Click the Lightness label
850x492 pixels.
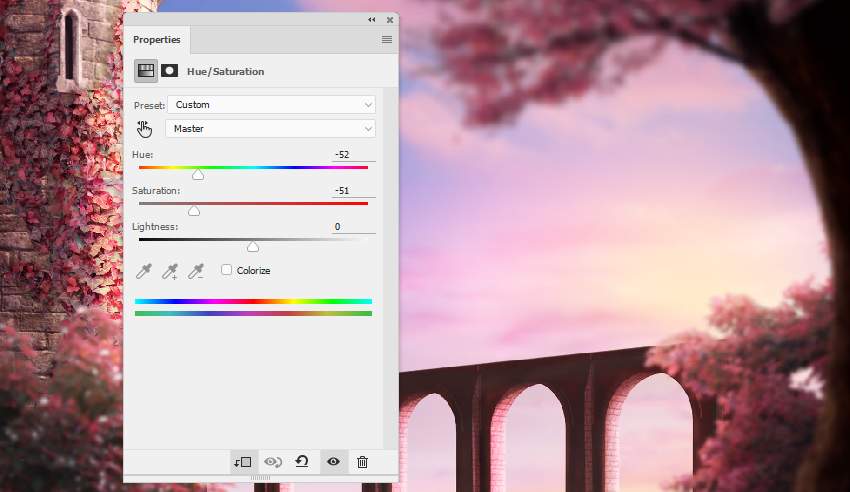[155, 227]
